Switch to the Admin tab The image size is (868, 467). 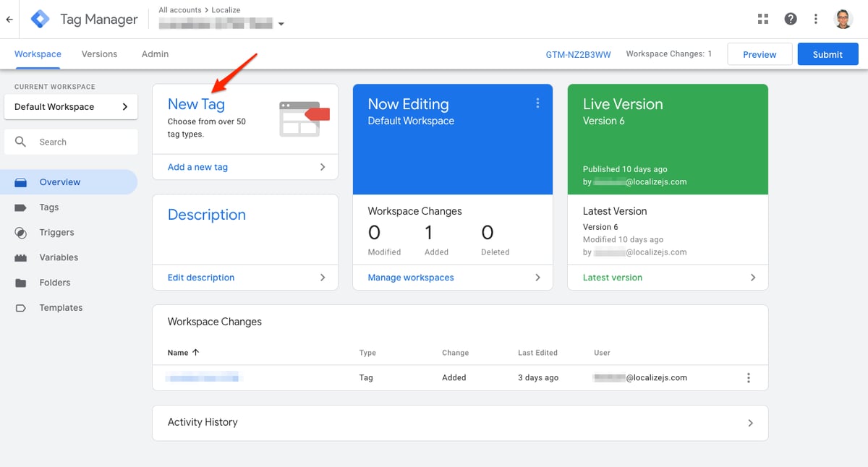[x=155, y=54]
